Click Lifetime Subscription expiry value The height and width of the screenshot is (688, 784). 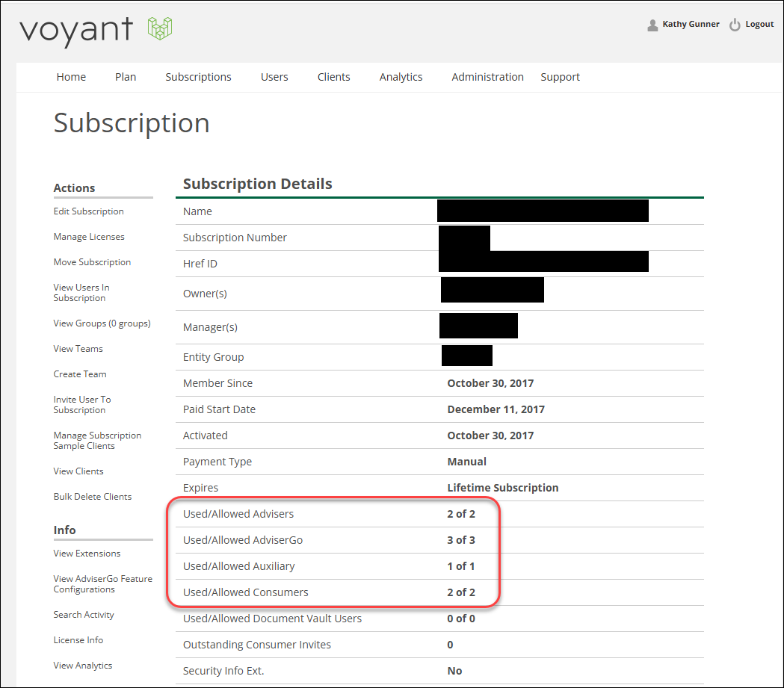tap(503, 488)
